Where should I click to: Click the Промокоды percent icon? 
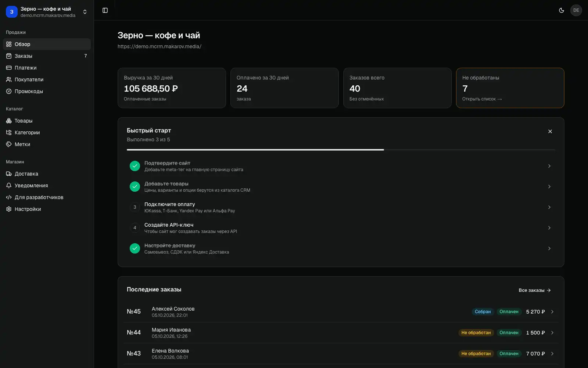[9, 91]
